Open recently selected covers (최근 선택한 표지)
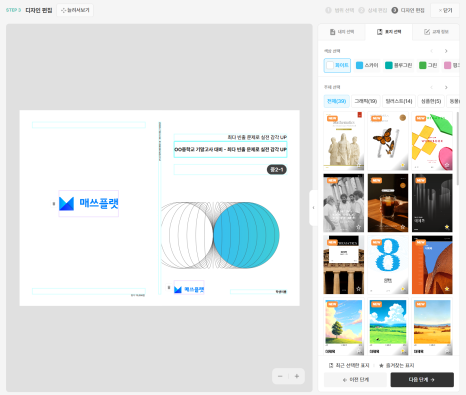The height and width of the screenshot is (395, 466). click(x=349, y=365)
